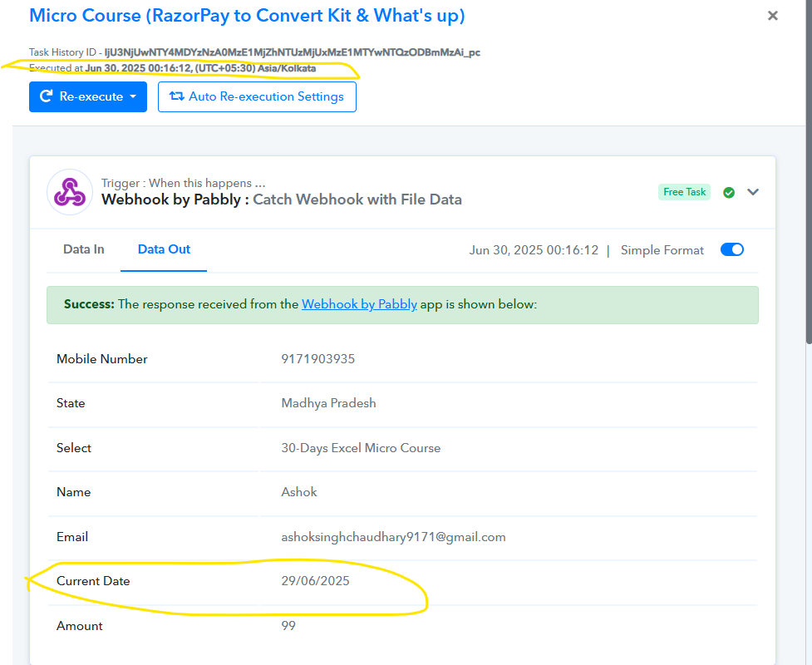Click the Mobile Number label
The height and width of the screenshot is (665, 812).
pos(102,359)
